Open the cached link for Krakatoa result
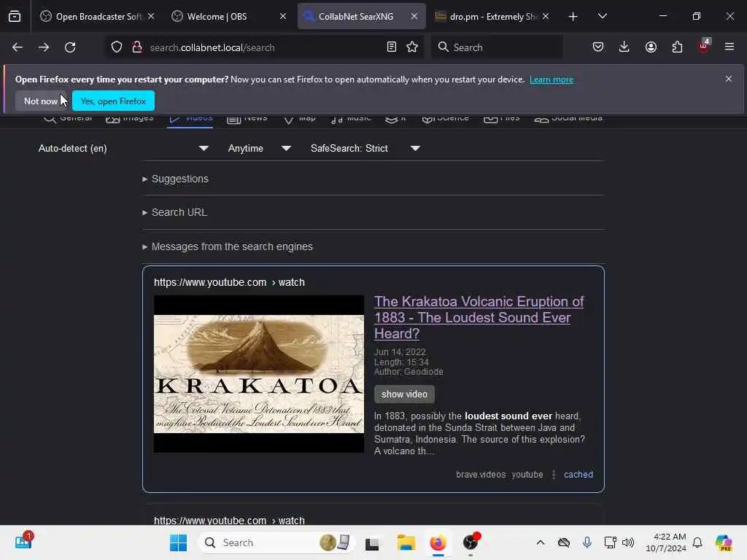 coord(578,474)
